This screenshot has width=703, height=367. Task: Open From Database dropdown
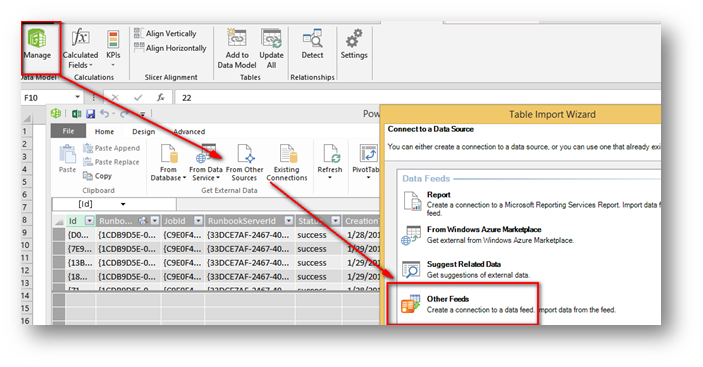coord(168,162)
